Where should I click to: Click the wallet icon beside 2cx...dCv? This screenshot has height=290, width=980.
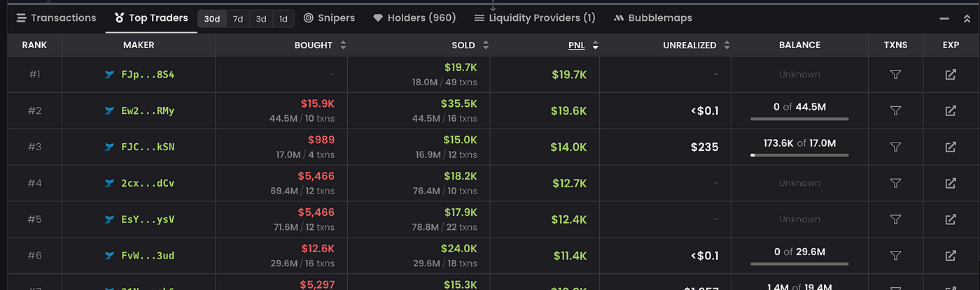[x=108, y=184]
